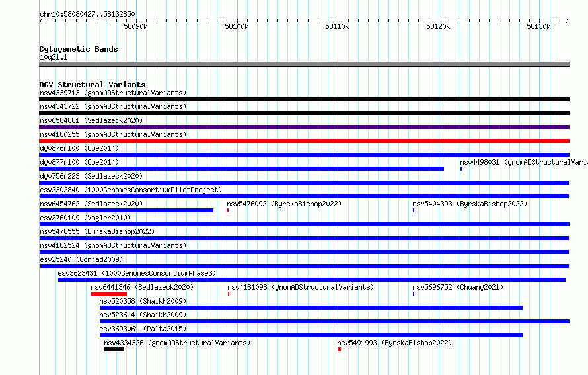
Task: Select the small red nsv4181098 marker
Action: coord(229,294)
